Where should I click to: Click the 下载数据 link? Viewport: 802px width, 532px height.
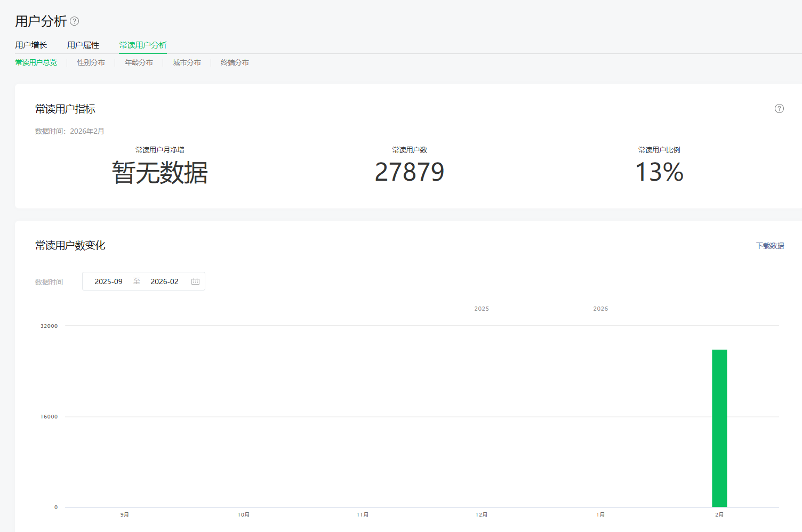(x=769, y=246)
